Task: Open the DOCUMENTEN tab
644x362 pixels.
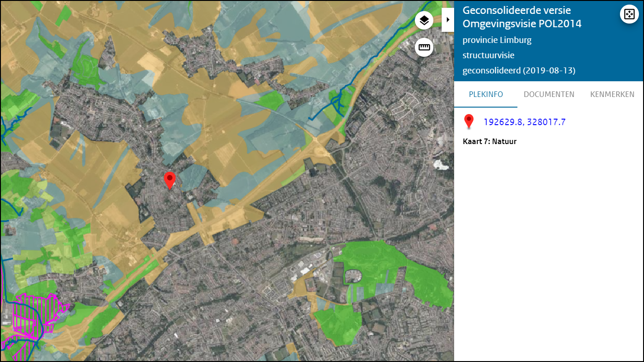Action: (x=549, y=94)
